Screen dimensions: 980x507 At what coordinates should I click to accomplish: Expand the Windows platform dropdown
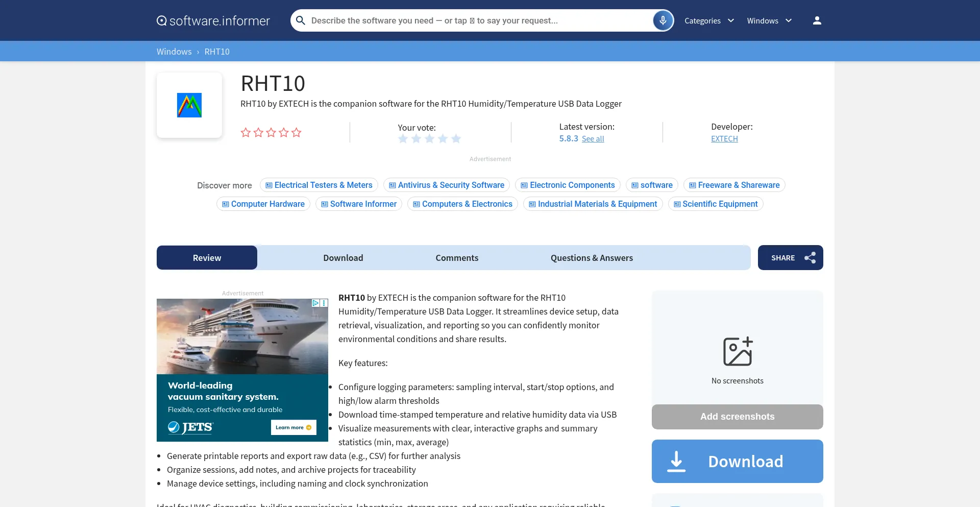(x=769, y=20)
